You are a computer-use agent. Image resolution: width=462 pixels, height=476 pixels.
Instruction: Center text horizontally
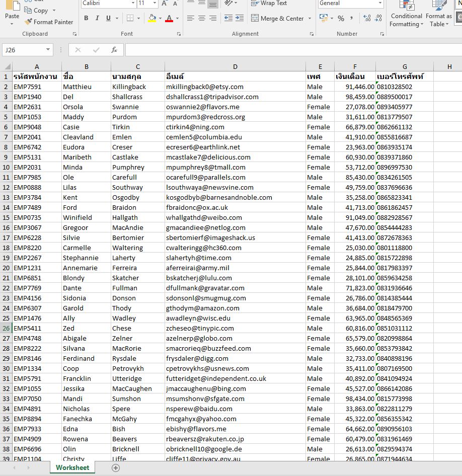tap(202, 18)
